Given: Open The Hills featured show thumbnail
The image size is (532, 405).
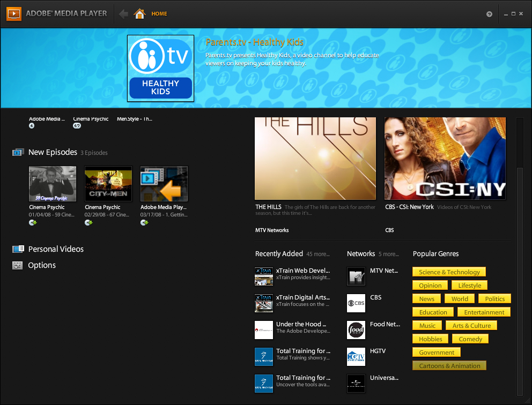Looking at the screenshot, I should point(315,159).
